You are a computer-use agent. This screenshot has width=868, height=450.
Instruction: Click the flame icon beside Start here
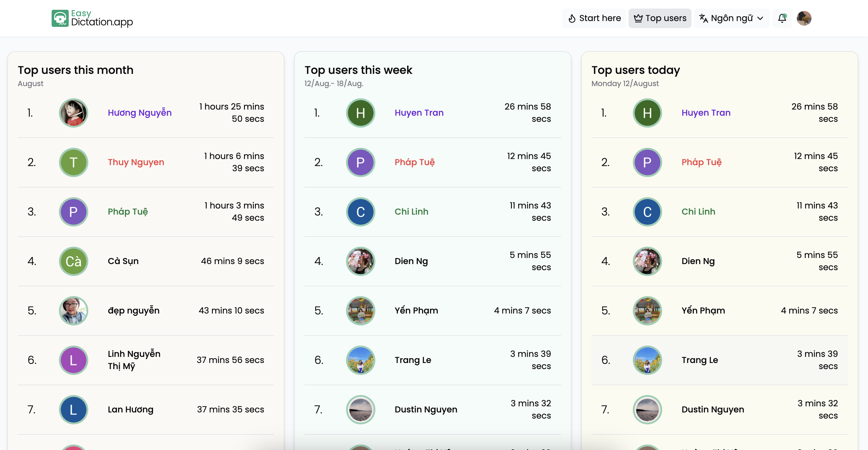click(x=572, y=19)
